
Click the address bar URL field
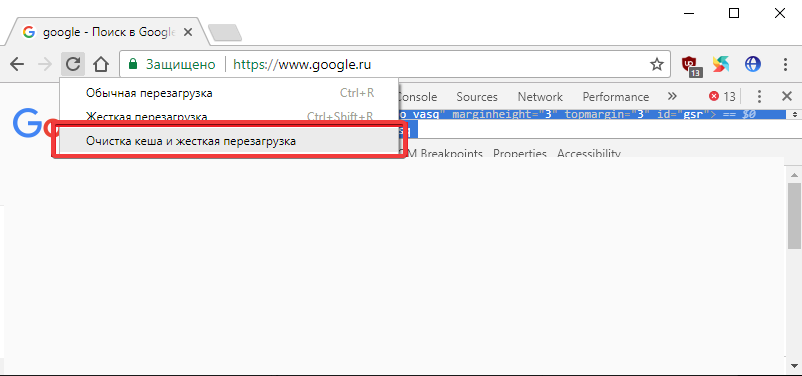tap(395, 64)
